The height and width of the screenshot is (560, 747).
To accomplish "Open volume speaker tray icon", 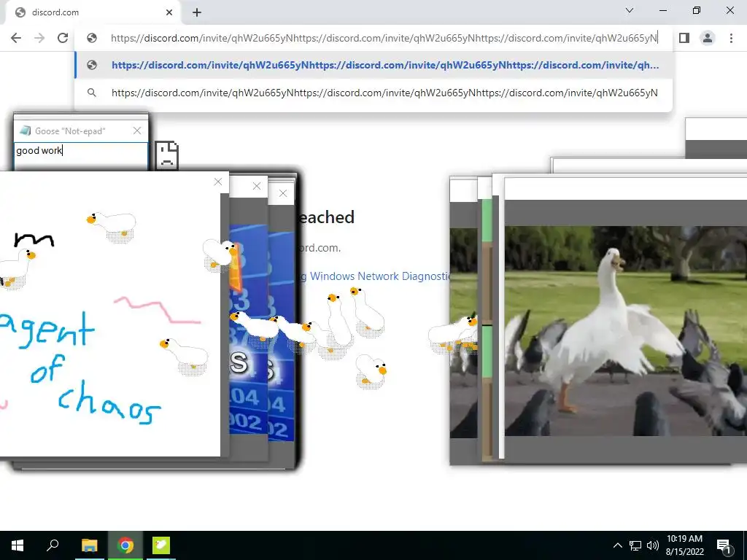I will coord(653,545).
